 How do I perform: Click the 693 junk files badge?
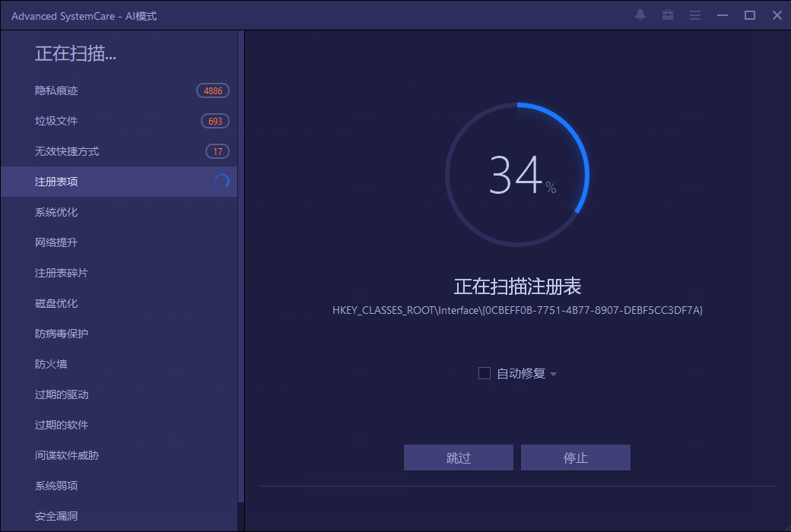[215, 121]
